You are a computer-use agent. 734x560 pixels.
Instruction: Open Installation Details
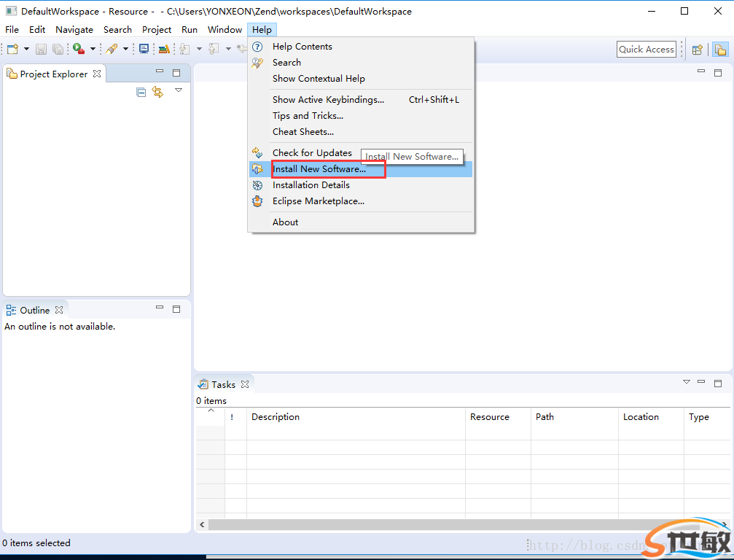(x=361, y=185)
